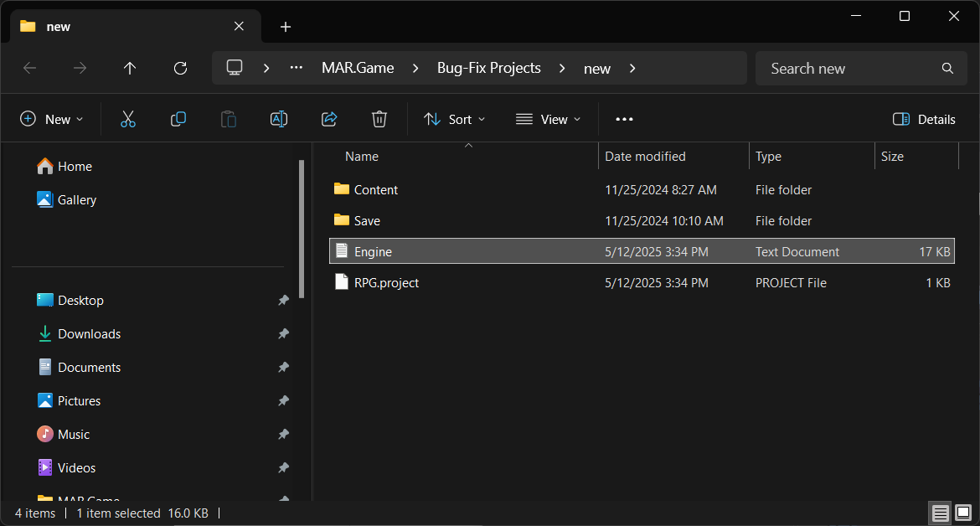The height and width of the screenshot is (526, 980).
Task: Click the Copy icon in toolbar
Action: pyautogui.click(x=178, y=119)
